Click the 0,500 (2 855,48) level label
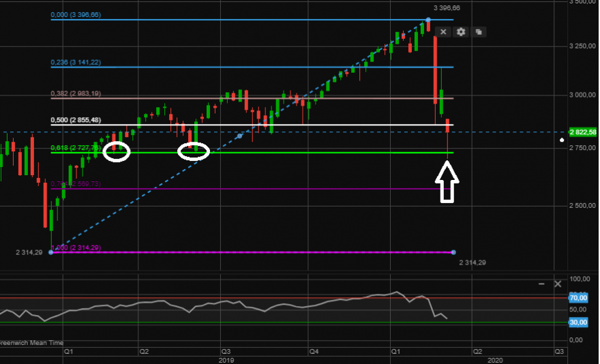The height and width of the screenshot is (364, 600). [76, 120]
